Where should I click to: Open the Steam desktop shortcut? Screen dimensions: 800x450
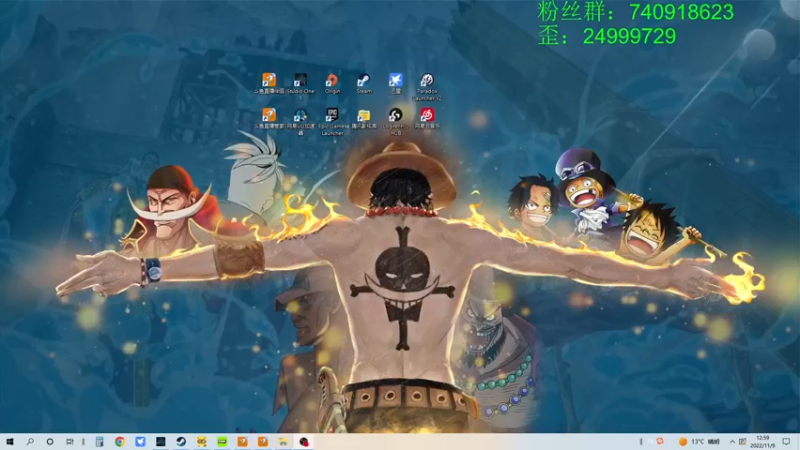tap(364, 84)
